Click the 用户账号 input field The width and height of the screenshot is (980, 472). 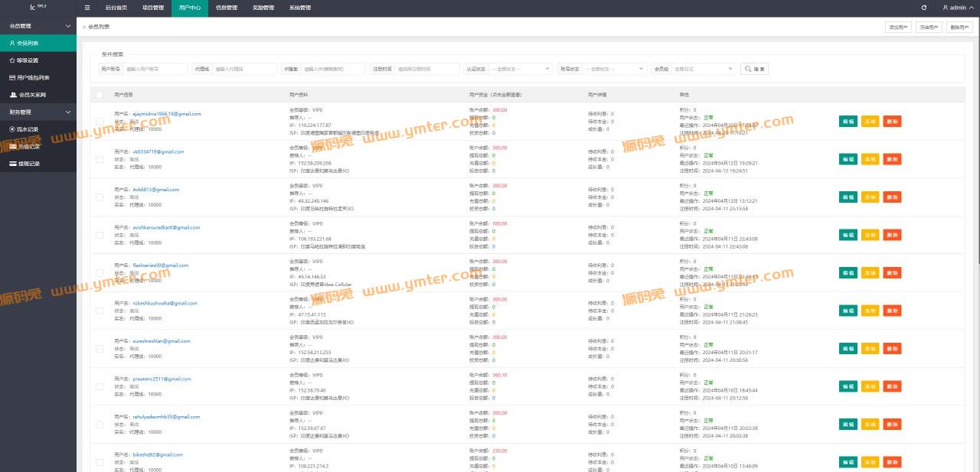point(155,69)
